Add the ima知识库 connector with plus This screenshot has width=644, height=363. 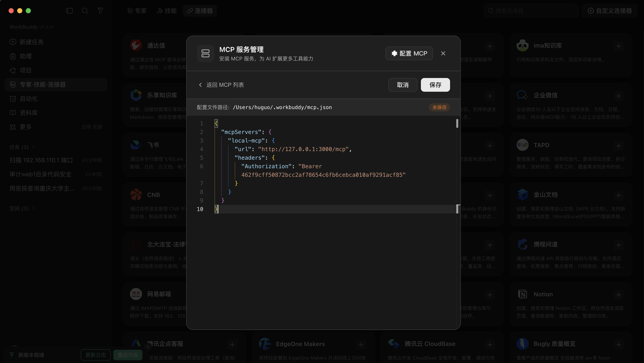(x=618, y=46)
